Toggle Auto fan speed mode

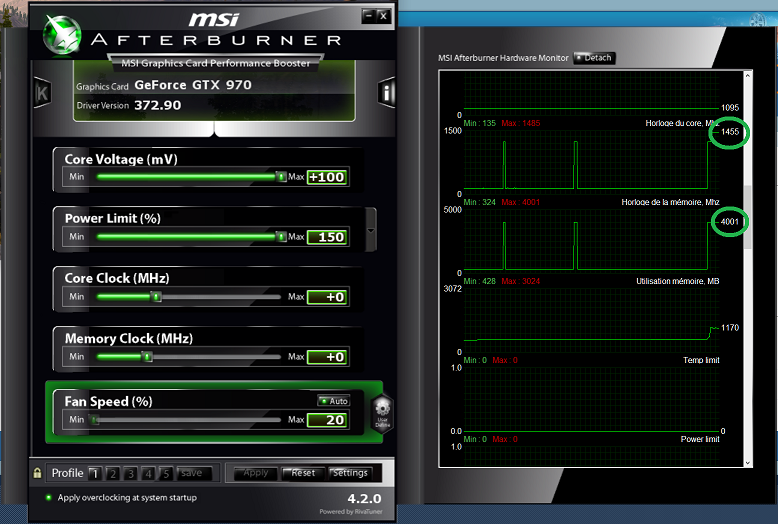(334, 401)
